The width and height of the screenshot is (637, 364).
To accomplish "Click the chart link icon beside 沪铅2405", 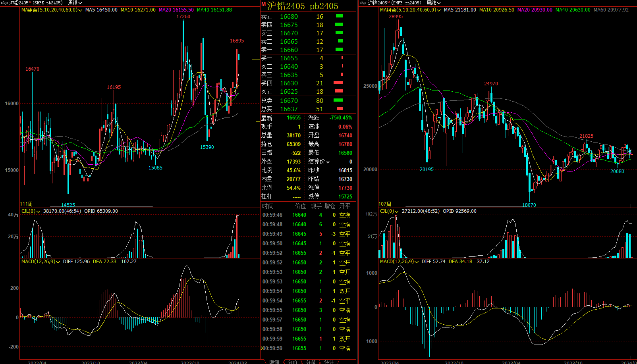I will click(x=4, y=3).
